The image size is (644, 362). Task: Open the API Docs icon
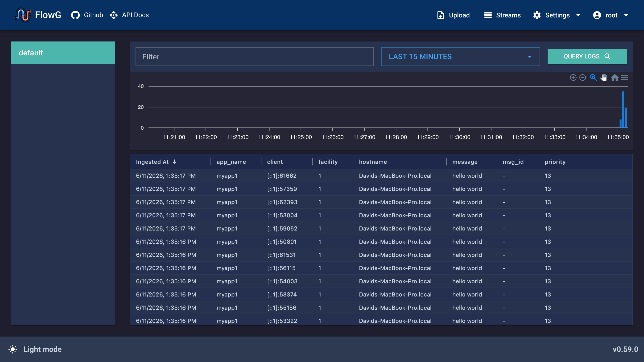(113, 15)
